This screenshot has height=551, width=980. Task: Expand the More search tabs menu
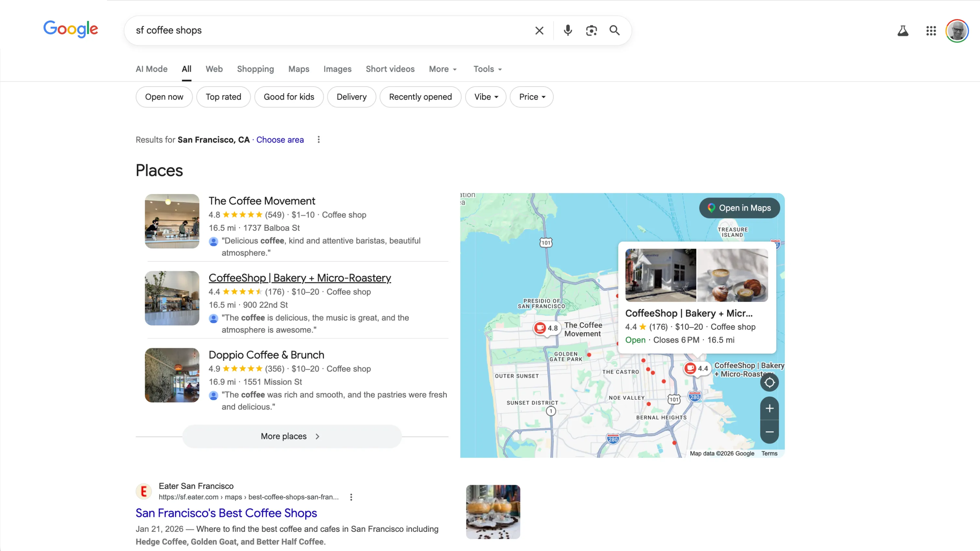(443, 69)
